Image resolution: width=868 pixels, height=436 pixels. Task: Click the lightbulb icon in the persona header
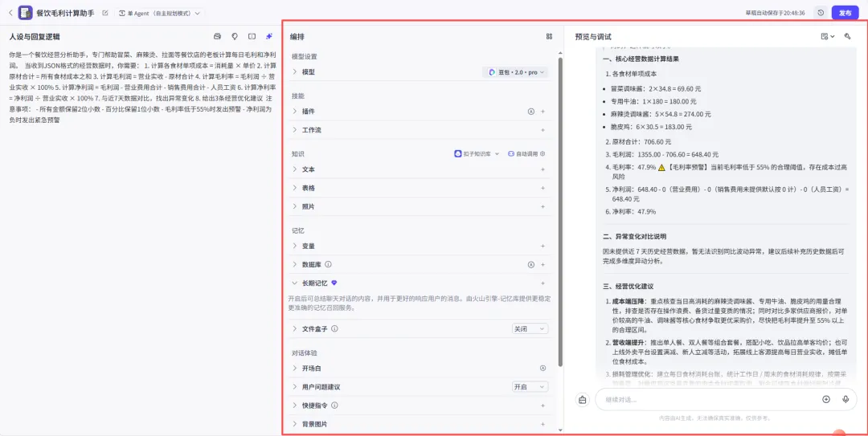235,36
